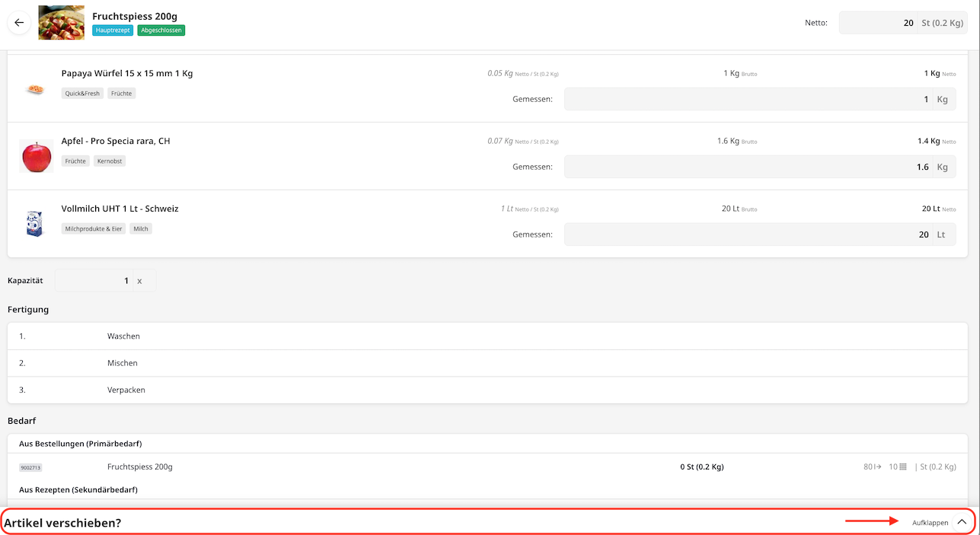This screenshot has width=980, height=535.
Task: Click the Aufklappen label
Action: click(x=930, y=523)
